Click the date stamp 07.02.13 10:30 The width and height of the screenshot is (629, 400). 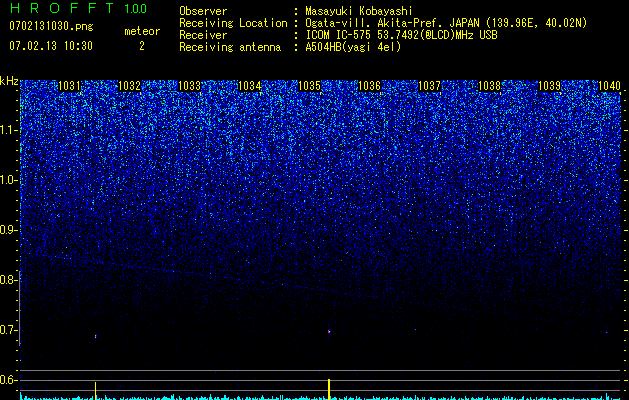click(x=51, y=46)
